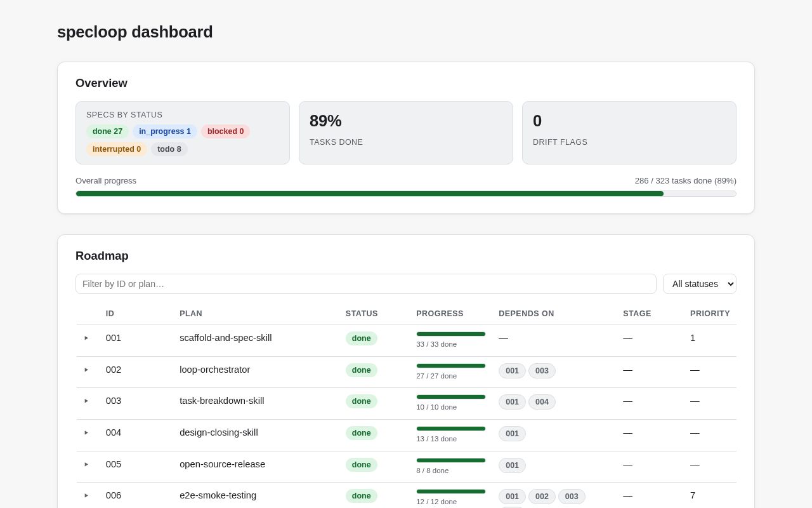This screenshot has height=508, width=812.
Task: Click done status badge for e2e-smoke-testing
Action: tap(362, 496)
